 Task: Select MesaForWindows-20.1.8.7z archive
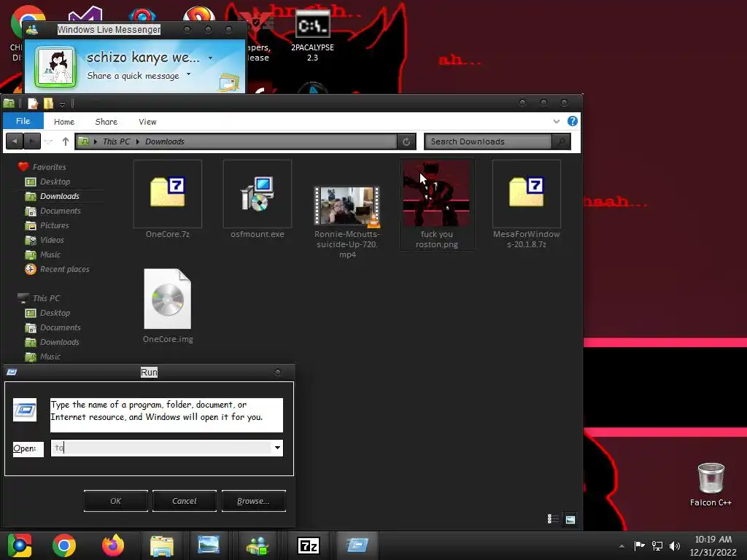pos(526,204)
